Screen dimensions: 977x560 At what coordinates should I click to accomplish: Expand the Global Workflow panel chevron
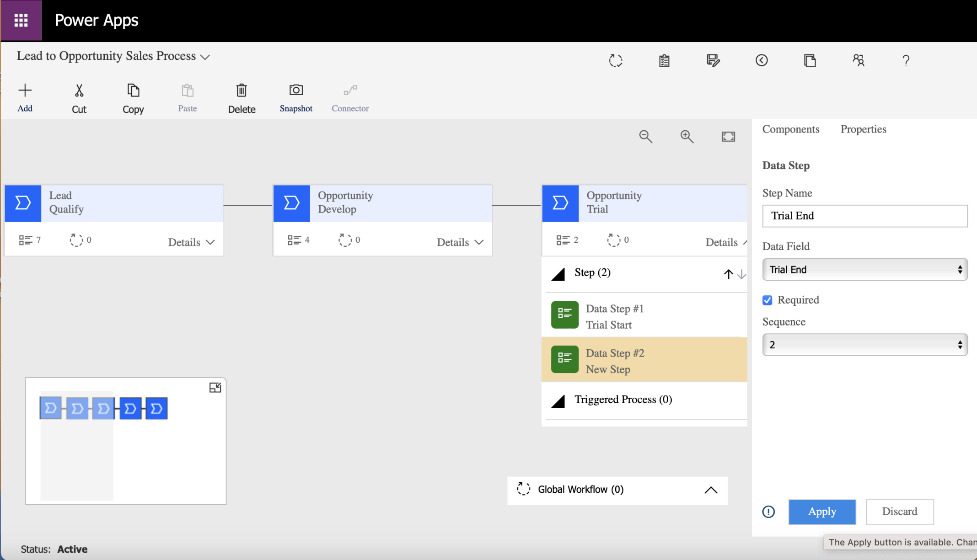(710, 490)
